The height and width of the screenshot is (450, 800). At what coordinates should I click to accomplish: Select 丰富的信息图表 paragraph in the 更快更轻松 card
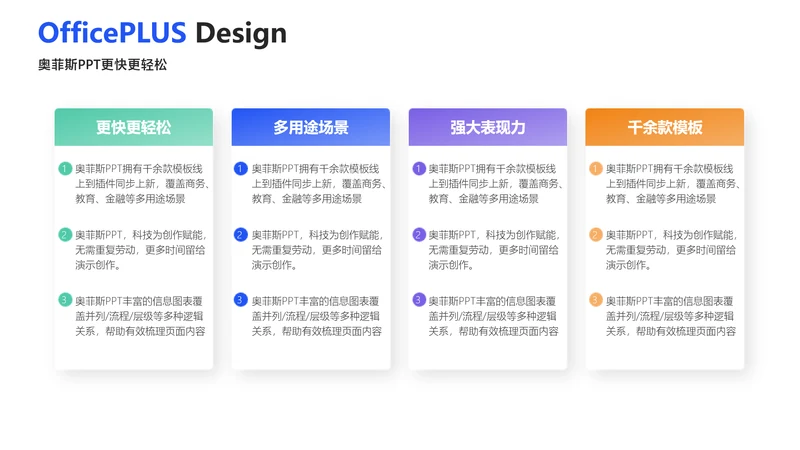click(x=140, y=316)
